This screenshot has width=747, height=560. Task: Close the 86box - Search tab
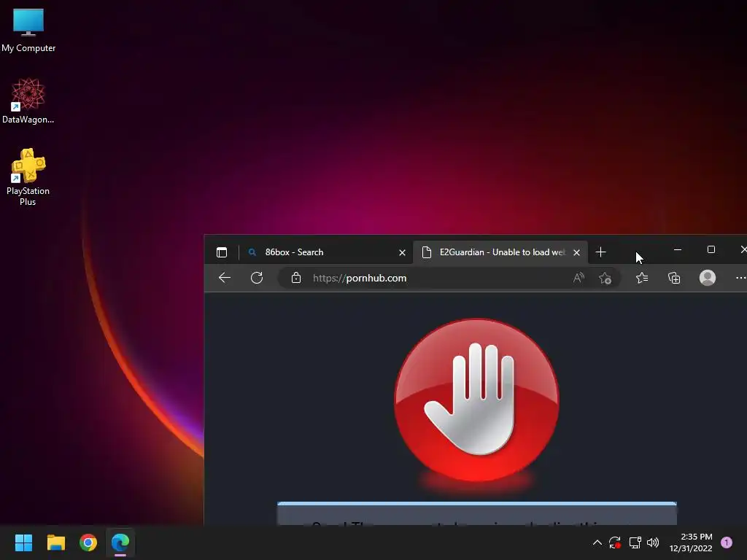click(402, 252)
